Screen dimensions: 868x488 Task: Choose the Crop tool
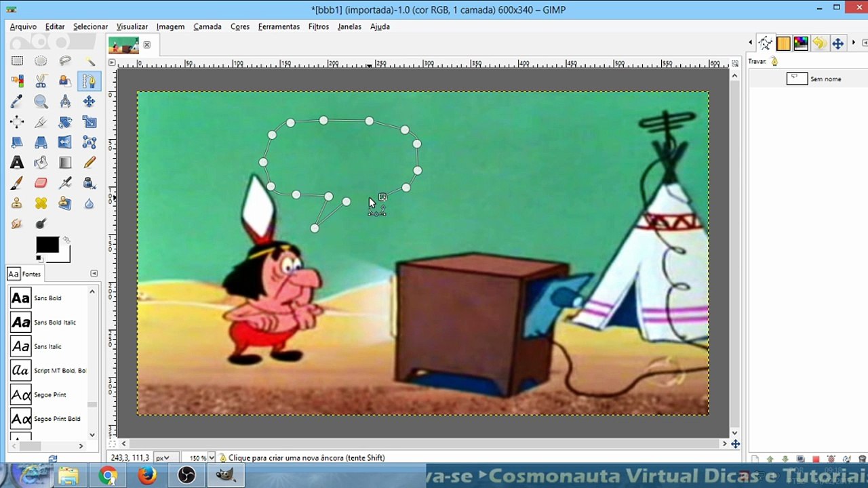(x=41, y=122)
